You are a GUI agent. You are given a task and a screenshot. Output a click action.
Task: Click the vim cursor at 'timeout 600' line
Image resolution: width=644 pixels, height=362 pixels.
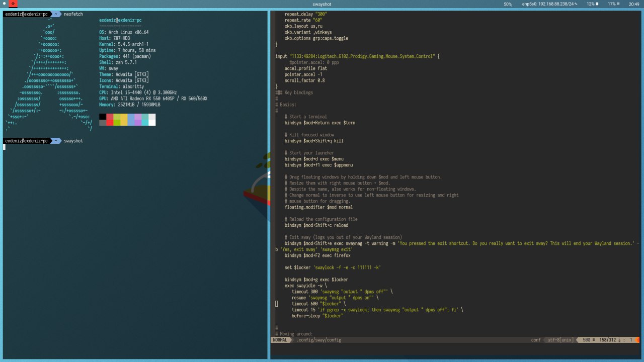[x=276, y=304]
